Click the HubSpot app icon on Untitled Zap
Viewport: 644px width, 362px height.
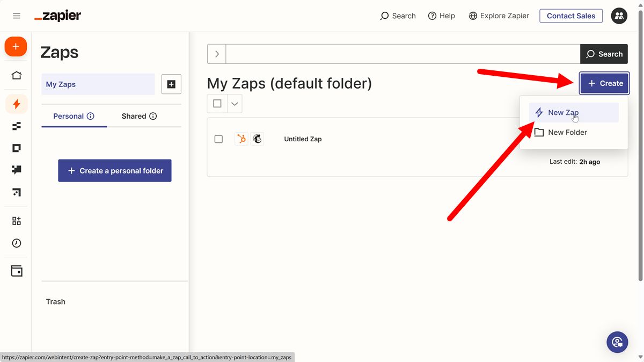pyautogui.click(x=241, y=139)
